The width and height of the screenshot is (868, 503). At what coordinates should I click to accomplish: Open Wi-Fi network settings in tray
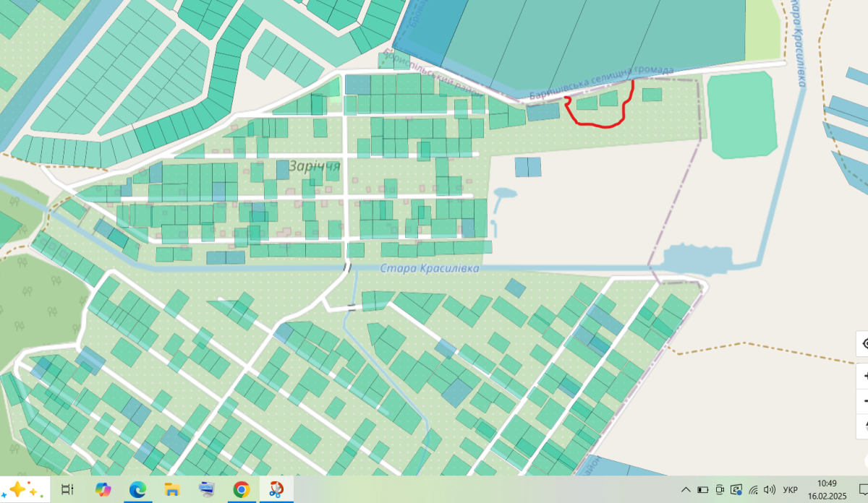click(x=754, y=489)
